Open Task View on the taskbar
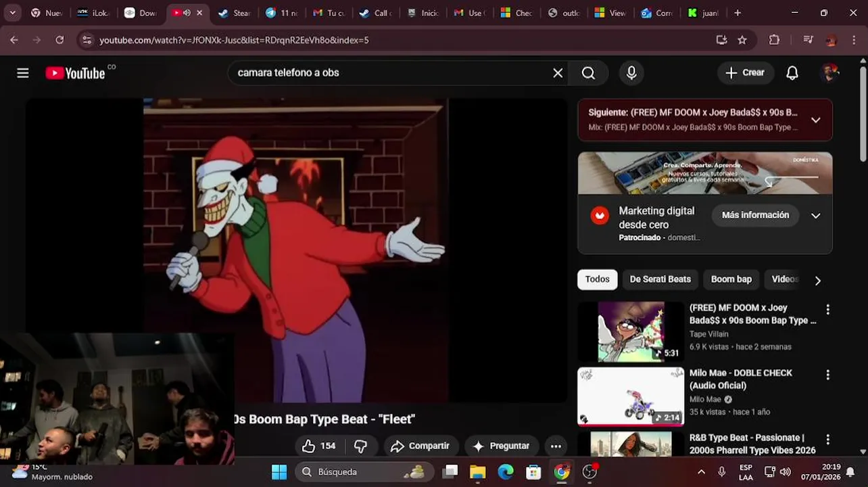 [x=450, y=471]
